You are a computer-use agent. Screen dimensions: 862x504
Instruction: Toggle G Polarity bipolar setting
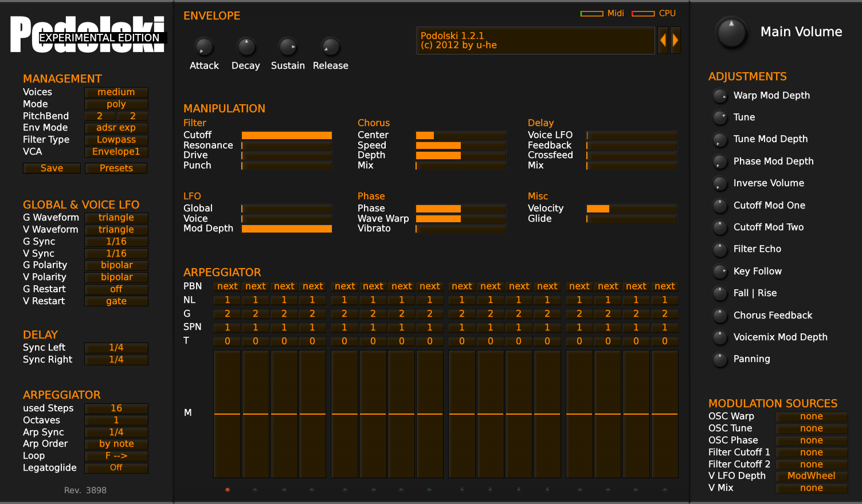tap(116, 265)
